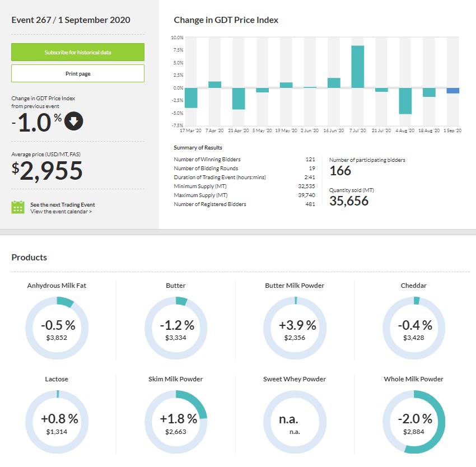Click the 21 Apr '20 chart bar

[x=239, y=99]
